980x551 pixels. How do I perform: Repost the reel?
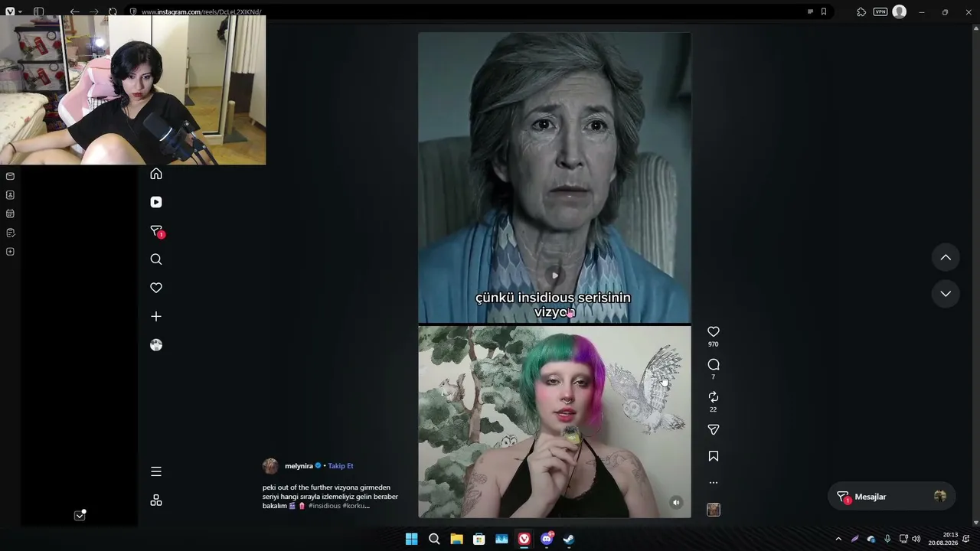coord(714,397)
